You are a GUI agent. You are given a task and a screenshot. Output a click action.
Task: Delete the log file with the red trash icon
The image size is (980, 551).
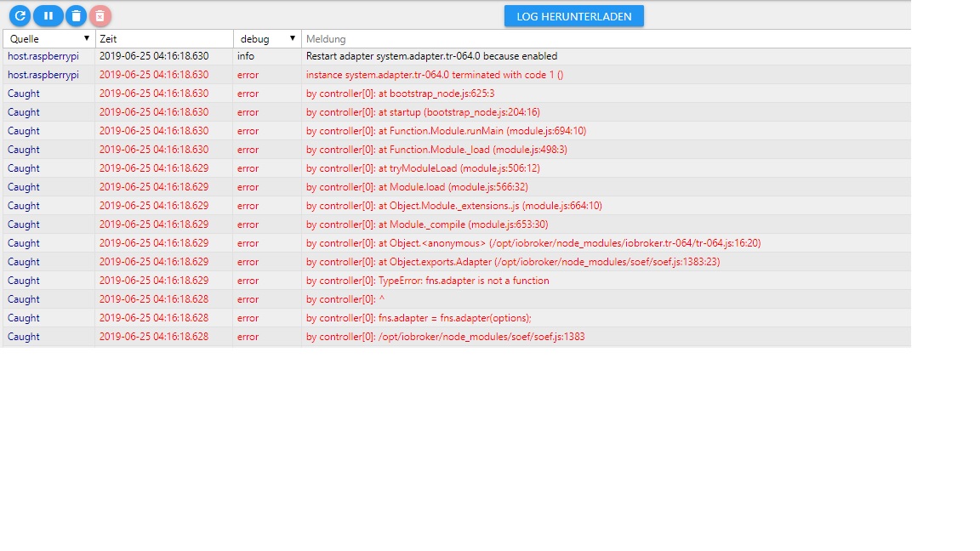(100, 15)
